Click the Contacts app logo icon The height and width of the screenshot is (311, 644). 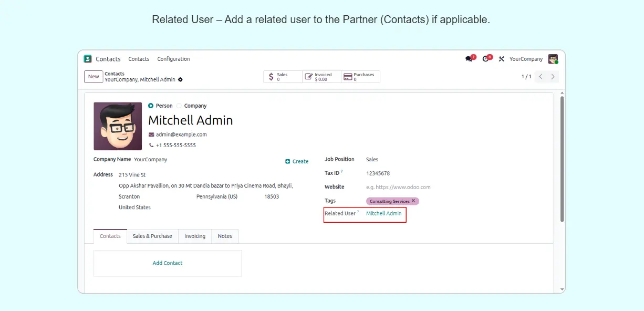88,59
